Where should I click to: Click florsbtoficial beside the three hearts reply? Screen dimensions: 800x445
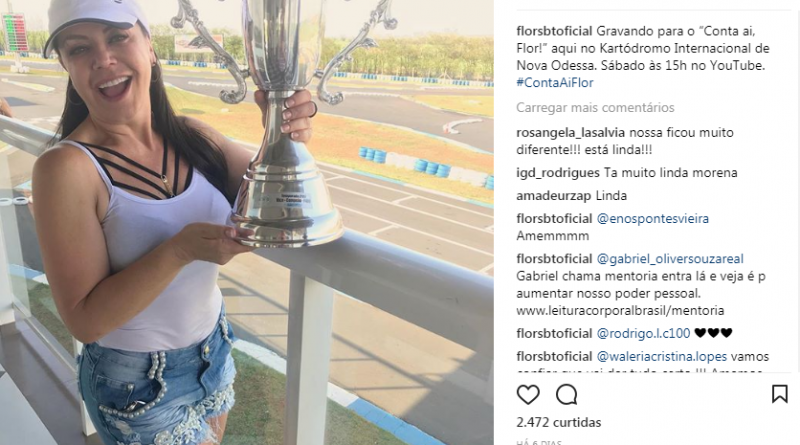click(x=554, y=334)
